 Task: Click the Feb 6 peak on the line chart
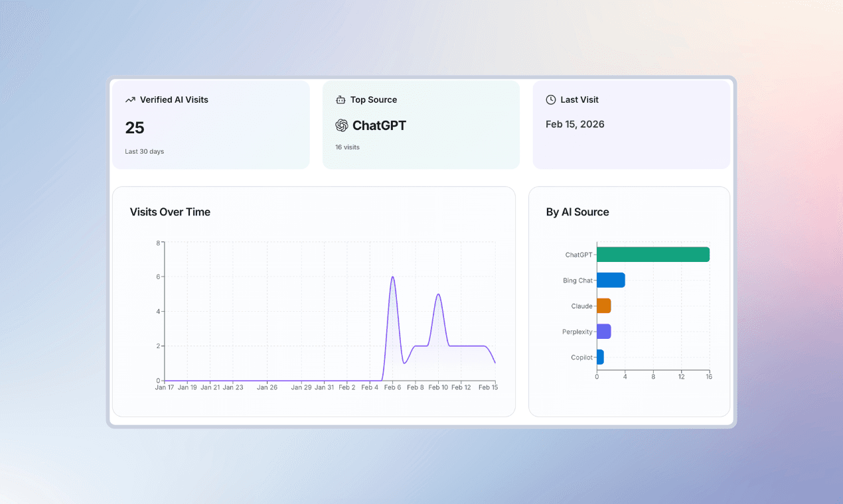tap(393, 277)
